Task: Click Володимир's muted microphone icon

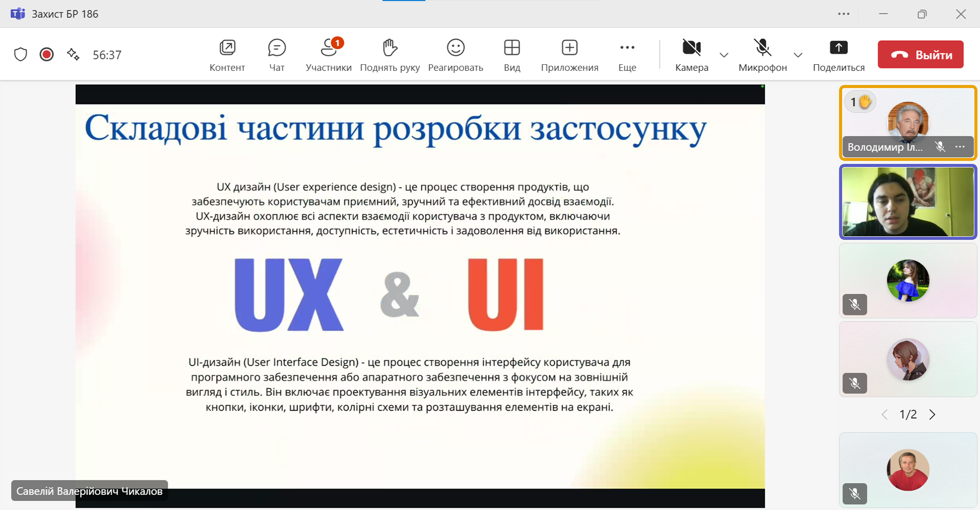Action: (940, 147)
